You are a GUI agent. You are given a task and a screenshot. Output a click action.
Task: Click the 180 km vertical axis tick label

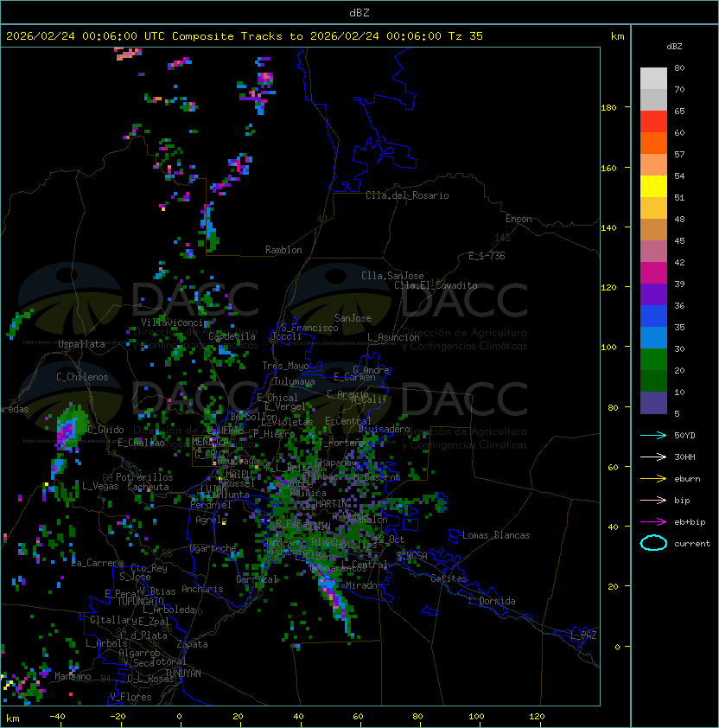pyautogui.click(x=608, y=108)
